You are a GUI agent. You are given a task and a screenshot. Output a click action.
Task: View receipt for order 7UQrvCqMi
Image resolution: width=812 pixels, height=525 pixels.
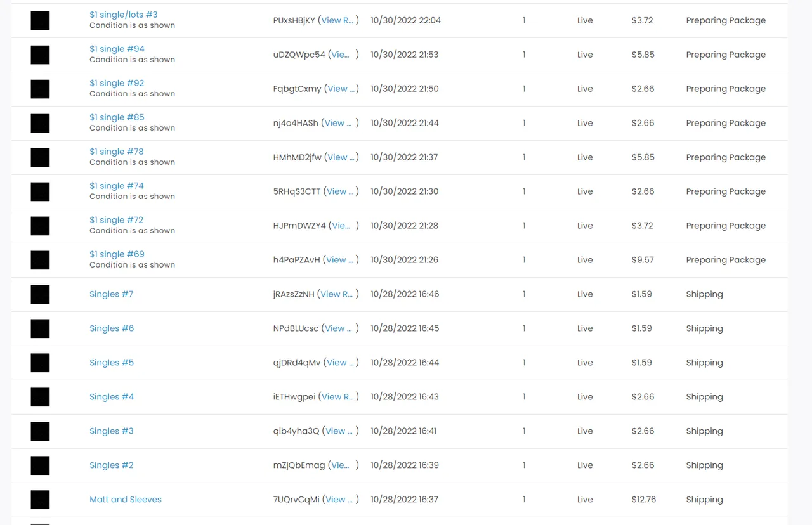pyautogui.click(x=338, y=500)
